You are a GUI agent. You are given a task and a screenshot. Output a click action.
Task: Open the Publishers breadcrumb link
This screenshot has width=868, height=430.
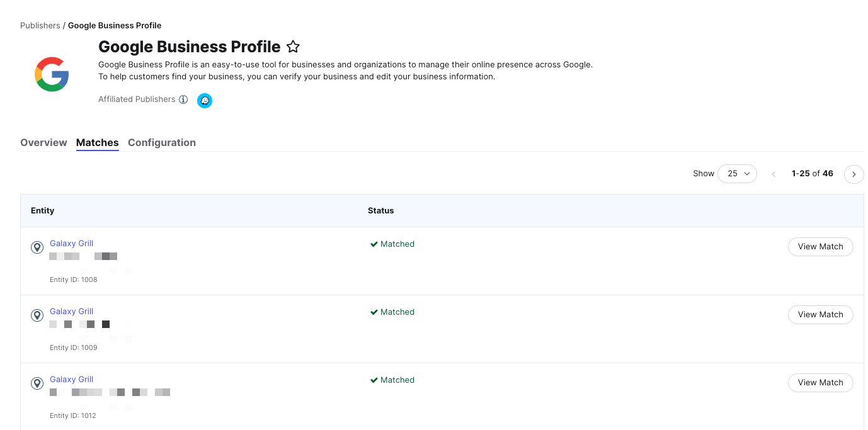(x=40, y=26)
